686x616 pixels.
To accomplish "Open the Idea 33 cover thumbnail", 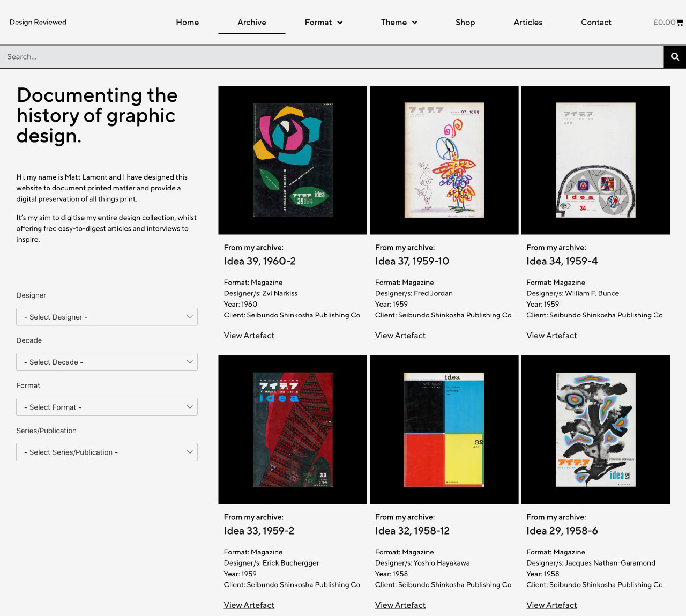I will click(x=293, y=429).
